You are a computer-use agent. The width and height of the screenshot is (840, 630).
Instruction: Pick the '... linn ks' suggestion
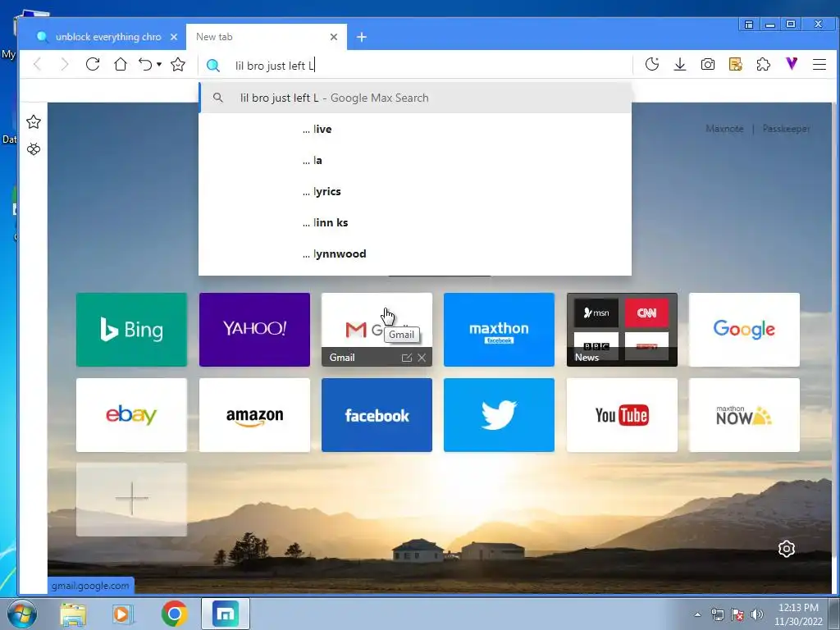pos(415,222)
